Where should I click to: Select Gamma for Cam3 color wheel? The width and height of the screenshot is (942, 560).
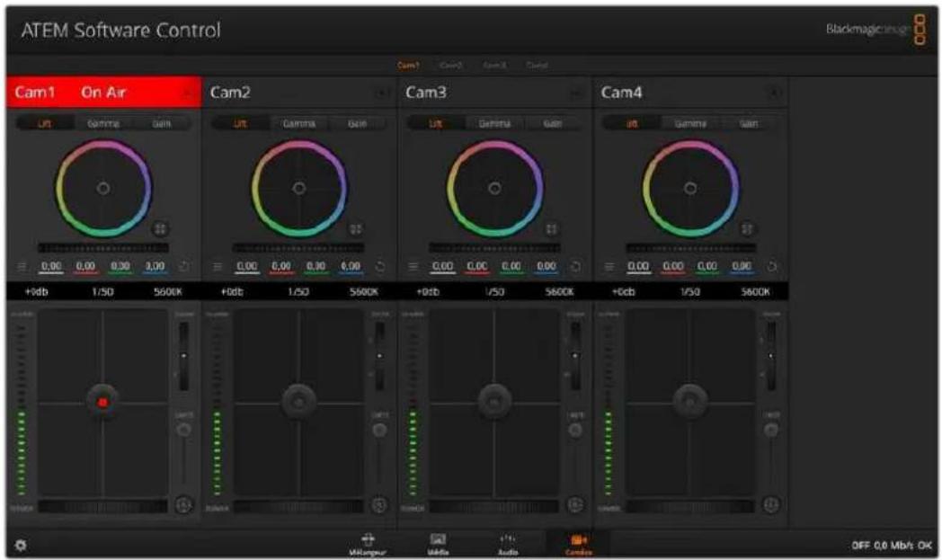click(495, 123)
